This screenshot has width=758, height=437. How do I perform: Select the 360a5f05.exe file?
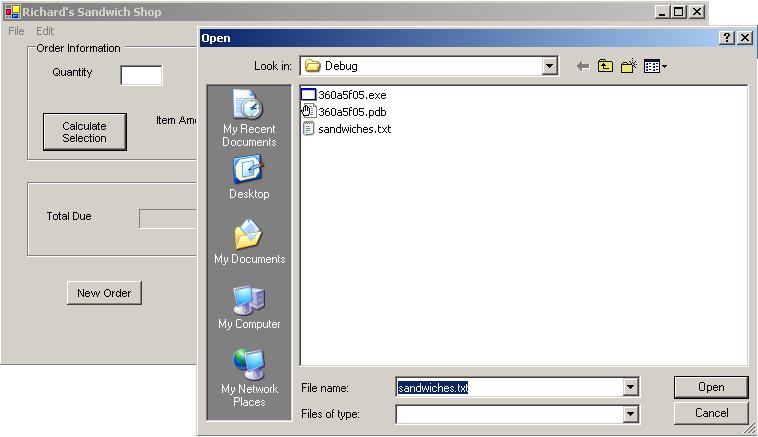tap(351, 95)
